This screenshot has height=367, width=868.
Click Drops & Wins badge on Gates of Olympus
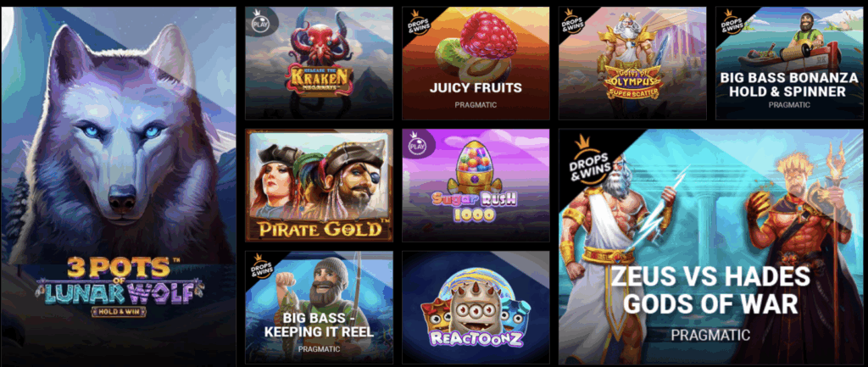point(572,23)
